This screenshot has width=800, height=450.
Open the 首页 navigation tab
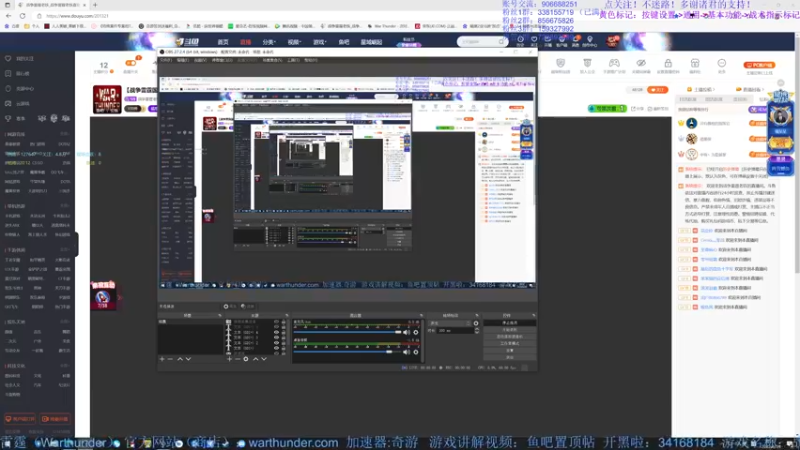pos(223,42)
